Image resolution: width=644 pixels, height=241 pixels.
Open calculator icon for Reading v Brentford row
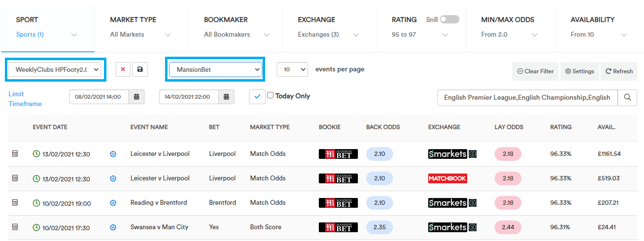[x=15, y=202]
